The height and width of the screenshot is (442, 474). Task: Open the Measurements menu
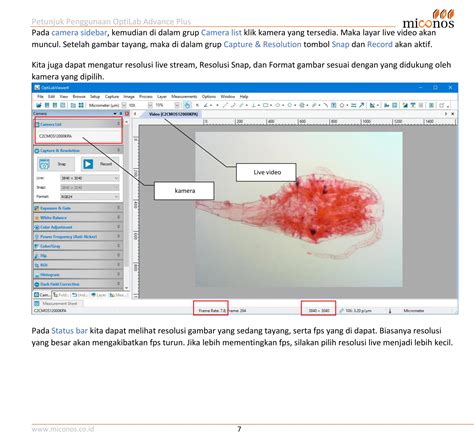(x=184, y=96)
